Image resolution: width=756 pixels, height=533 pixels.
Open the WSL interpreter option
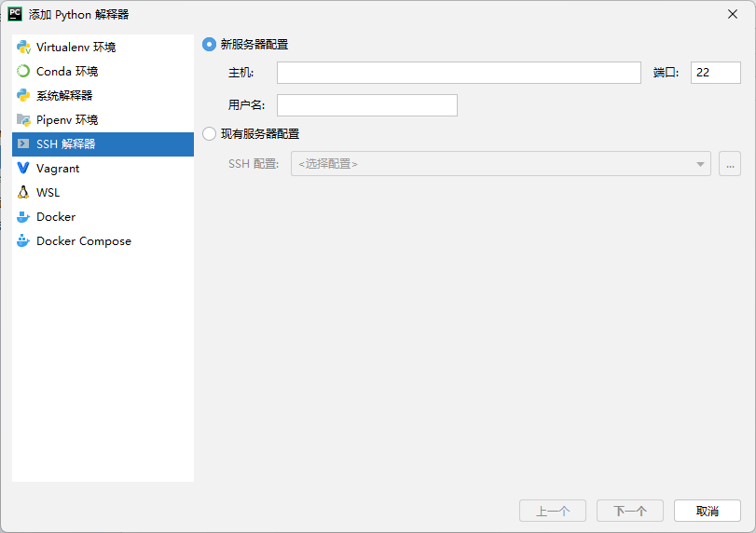[103, 192]
